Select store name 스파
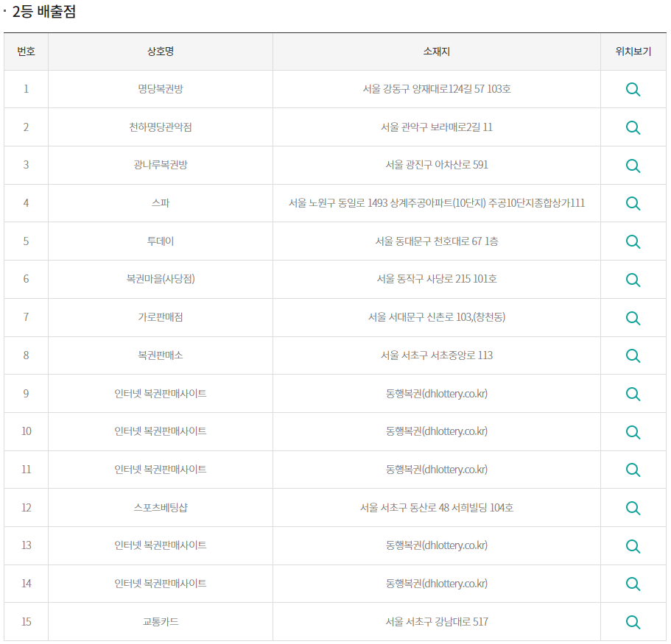The width and height of the screenshot is (671, 644). [x=161, y=202]
